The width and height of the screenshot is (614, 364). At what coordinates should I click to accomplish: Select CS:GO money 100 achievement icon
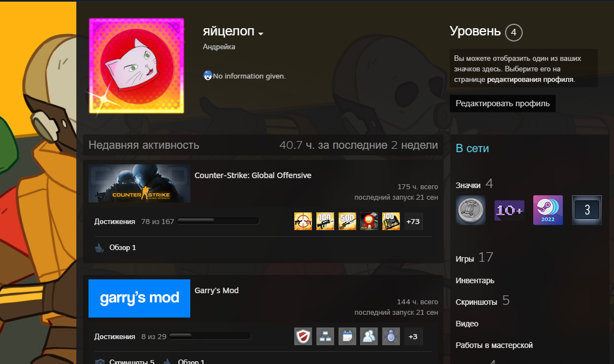click(391, 221)
